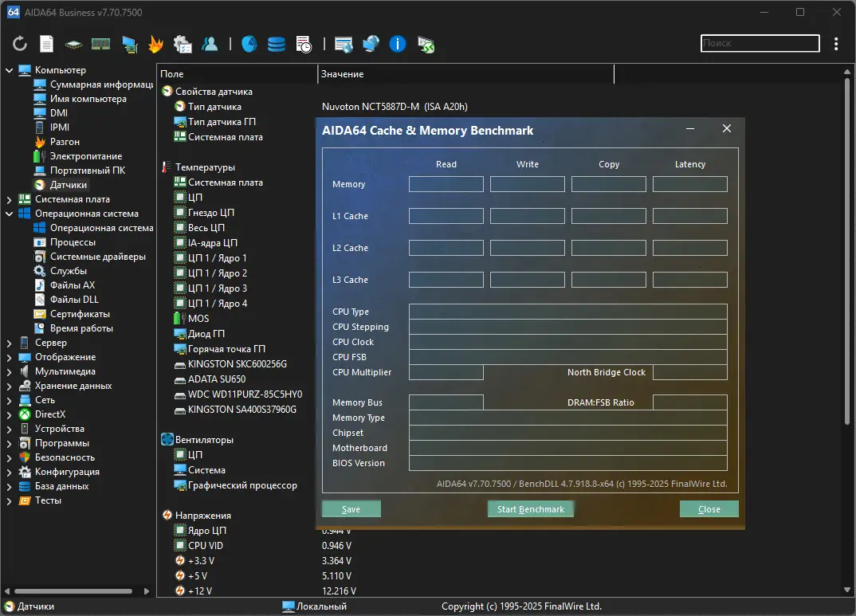Open the Report wizard icon
856x616 pixels.
[x=45, y=44]
